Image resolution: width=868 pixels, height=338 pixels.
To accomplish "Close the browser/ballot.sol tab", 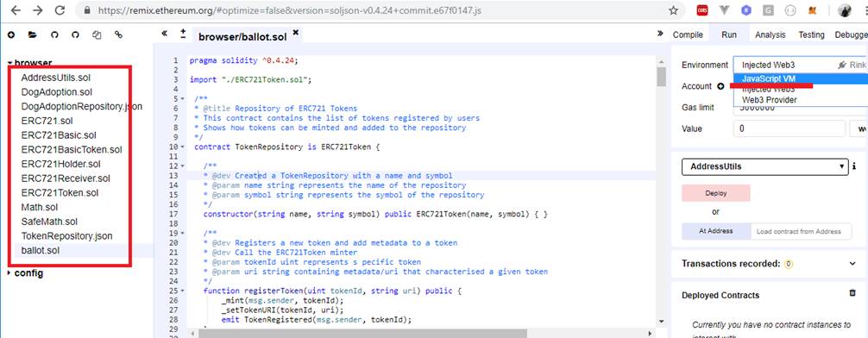I will tap(296, 33).
